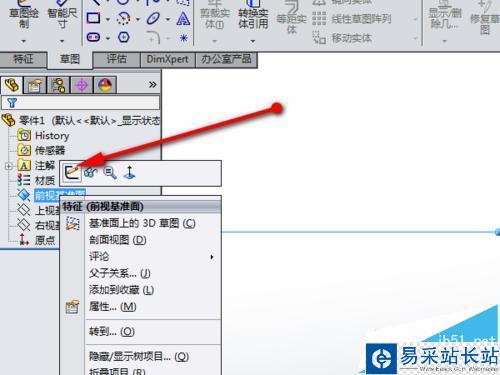Open the Rectangle tool dropdown arrow

point(108,19)
